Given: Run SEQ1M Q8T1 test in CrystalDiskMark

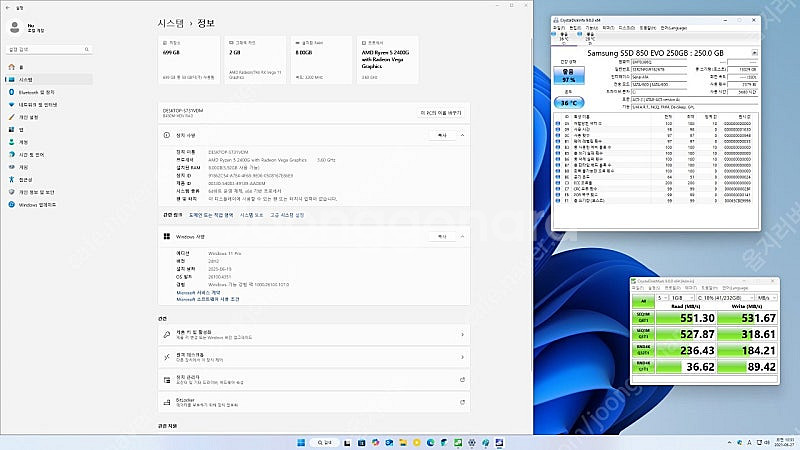Looking at the screenshot, I should coord(643,317).
